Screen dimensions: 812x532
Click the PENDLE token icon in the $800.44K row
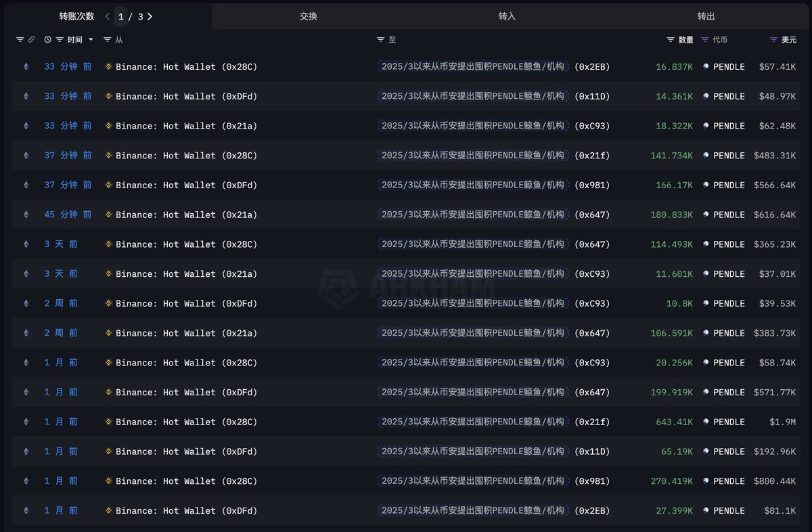point(706,481)
